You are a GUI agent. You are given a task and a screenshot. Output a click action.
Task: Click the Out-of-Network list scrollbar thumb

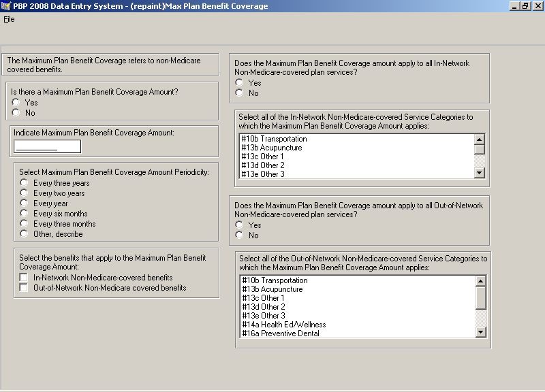(x=481, y=297)
